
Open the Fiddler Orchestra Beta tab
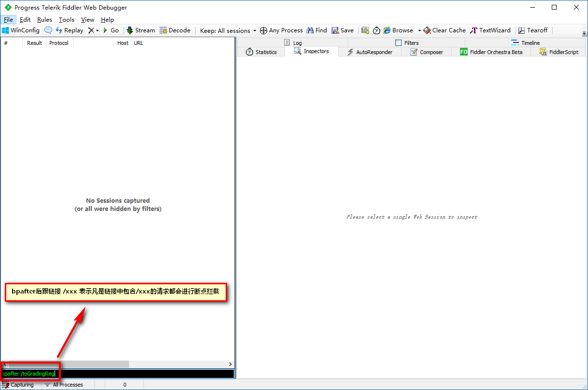pos(491,52)
